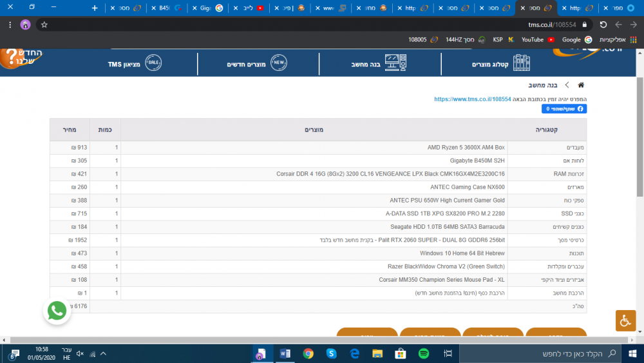Select the ANTEC Gaming Case NX600 product

(x=468, y=187)
